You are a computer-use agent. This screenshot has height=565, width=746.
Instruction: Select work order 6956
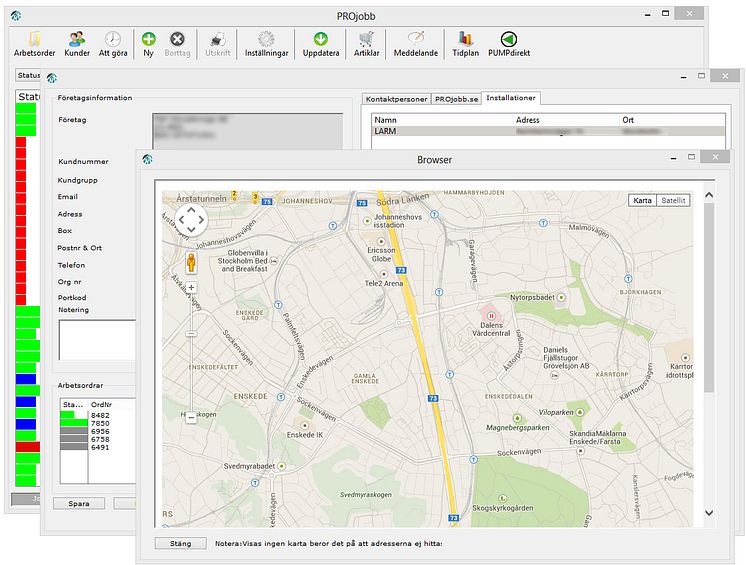(100, 431)
